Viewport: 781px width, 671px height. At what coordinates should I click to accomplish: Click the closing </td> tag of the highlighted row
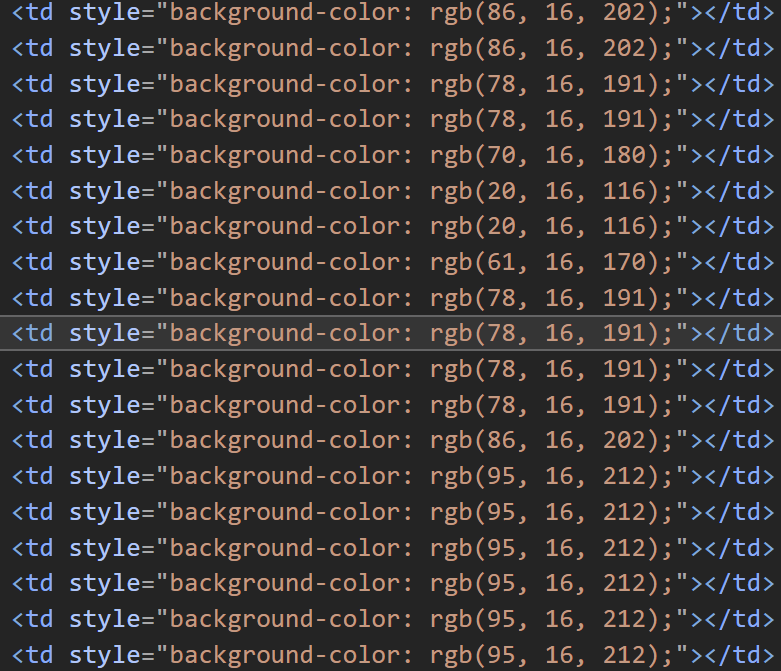click(740, 333)
